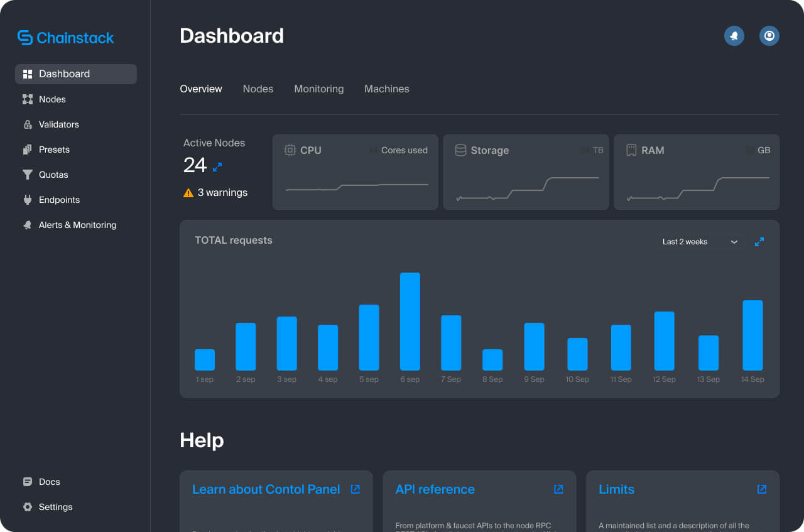The image size is (804, 532).
Task: Open Dashboard in the sidebar
Action: pyautogui.click(x=76, y=74)
